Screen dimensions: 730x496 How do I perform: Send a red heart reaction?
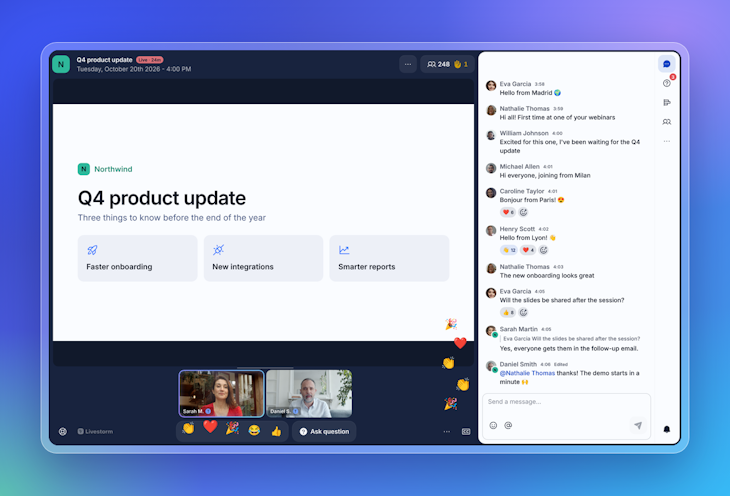(x=210, y=427)
